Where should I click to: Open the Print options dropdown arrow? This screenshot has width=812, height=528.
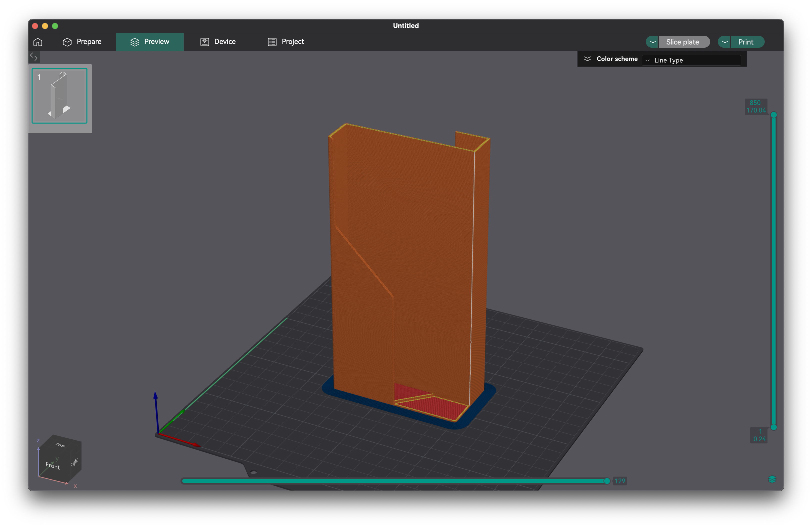pyautogui.click(x=724, y=42)
